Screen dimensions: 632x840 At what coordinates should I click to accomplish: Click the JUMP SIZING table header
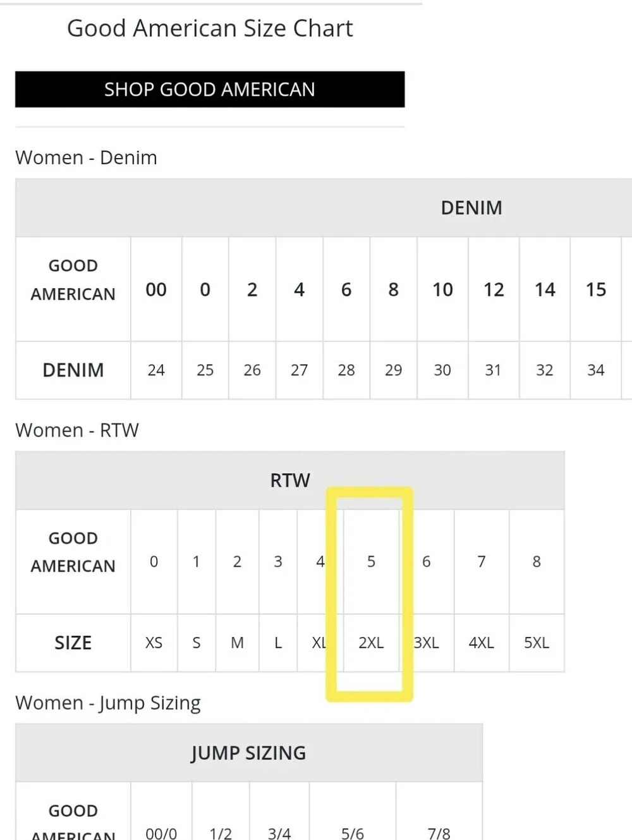click(x=248, y=753)
